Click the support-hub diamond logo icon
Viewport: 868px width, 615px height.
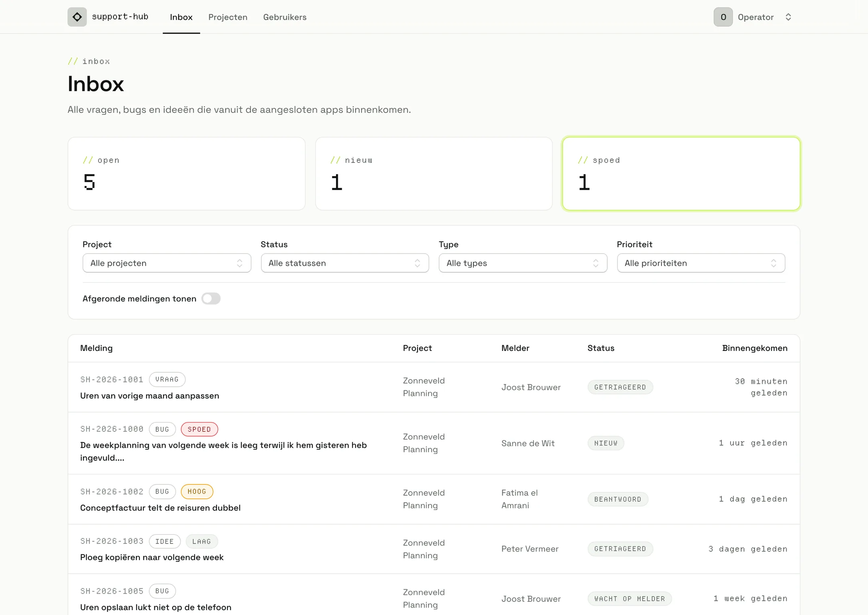click(77, 17)
